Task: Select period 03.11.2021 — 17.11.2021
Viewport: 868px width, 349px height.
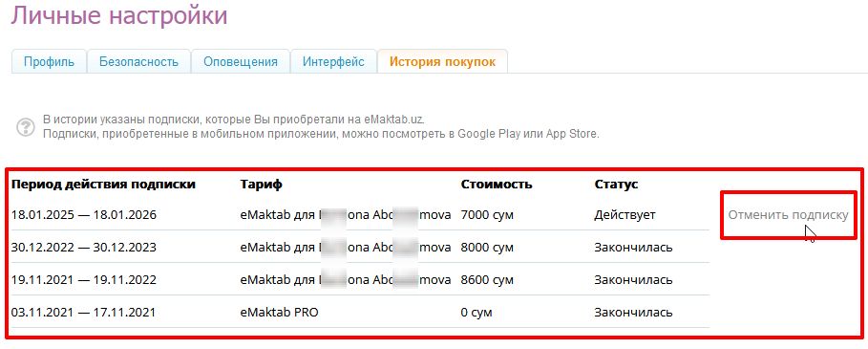Action: (84, 313)
